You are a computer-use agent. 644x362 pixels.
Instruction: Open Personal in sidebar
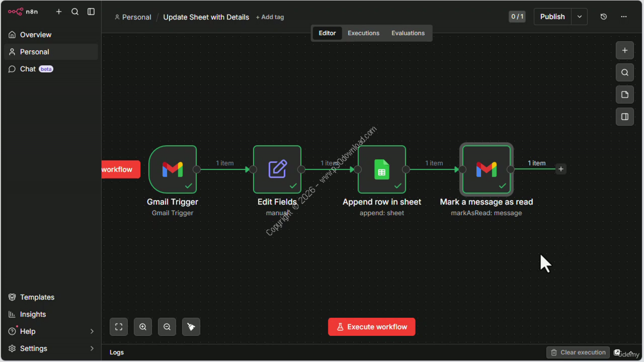51,52
